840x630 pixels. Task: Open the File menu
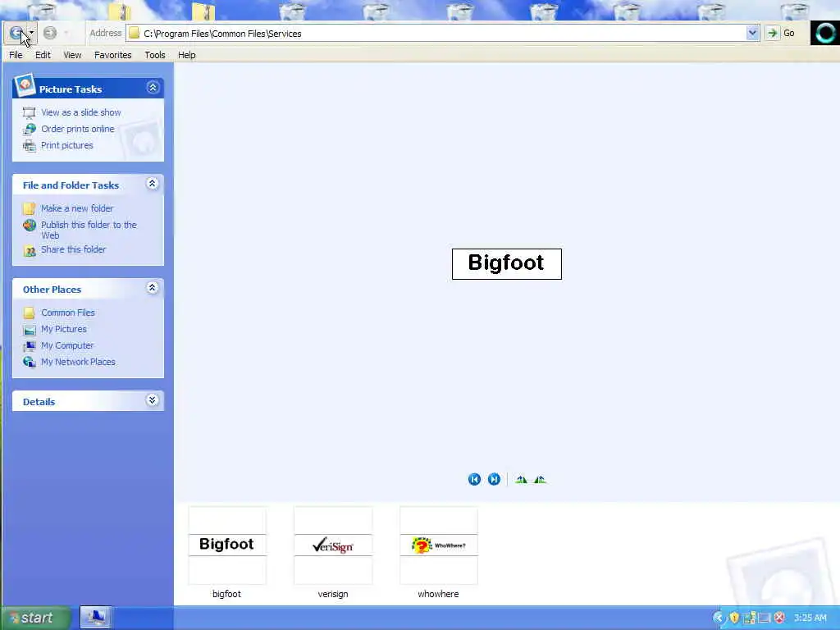tap(16, 55)
